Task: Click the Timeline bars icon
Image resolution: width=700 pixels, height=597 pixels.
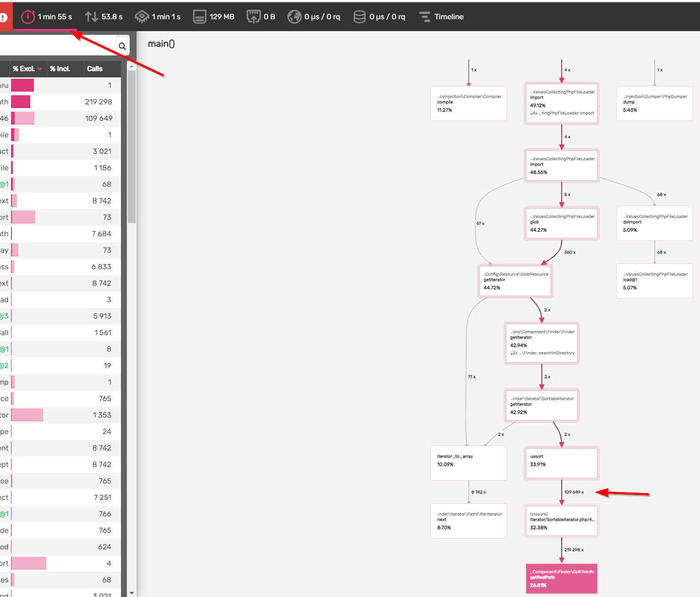Action: [x=425, y=17]
